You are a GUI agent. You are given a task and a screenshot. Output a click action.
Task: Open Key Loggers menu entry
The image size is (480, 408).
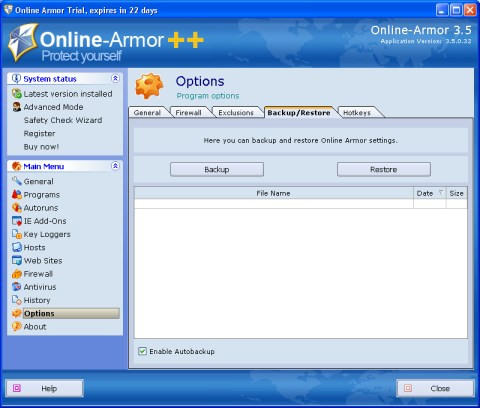[x=47, y=234]
